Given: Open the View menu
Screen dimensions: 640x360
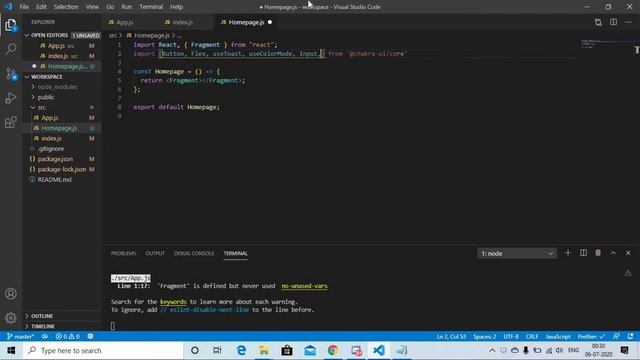Looking at the screenshot, I should (92, 7).
